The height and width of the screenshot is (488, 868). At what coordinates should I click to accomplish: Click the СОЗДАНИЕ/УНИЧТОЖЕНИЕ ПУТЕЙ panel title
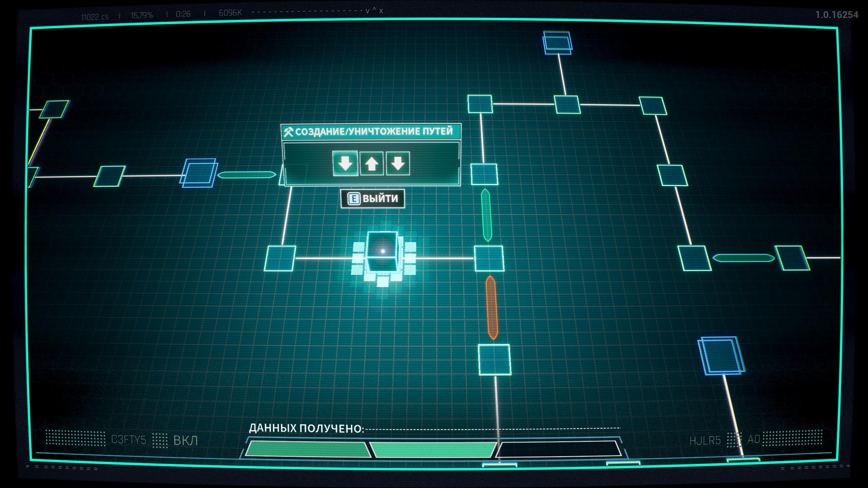coord(374,131)
